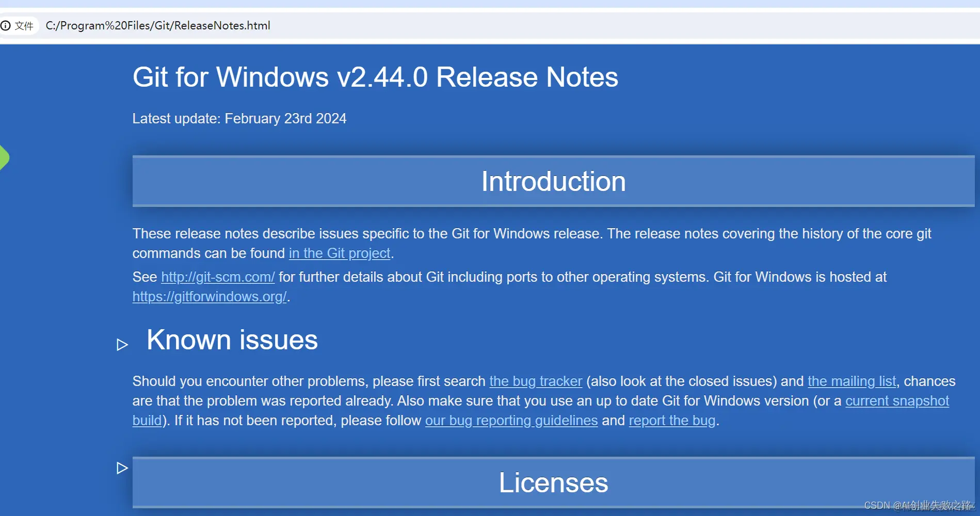Click the 'Git for Windows v2.44.0 Release Notes' title
The image size is (980, 516).
coord(375,77)
